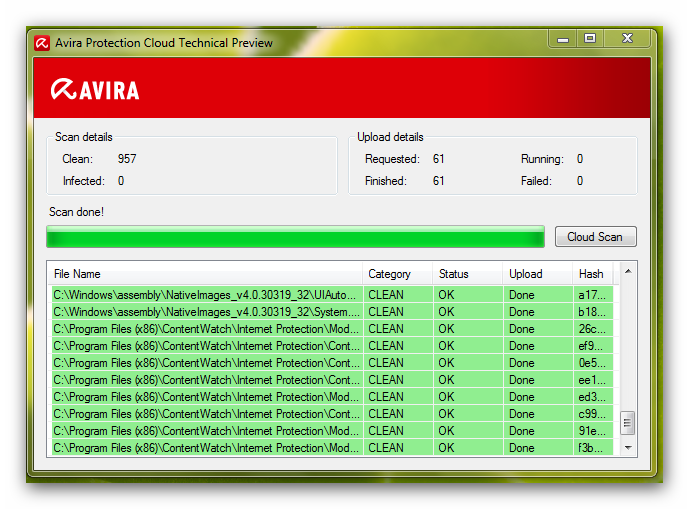
Task: Minimize the Avira Protection Cloud window
Action: [x=563, y=39]
